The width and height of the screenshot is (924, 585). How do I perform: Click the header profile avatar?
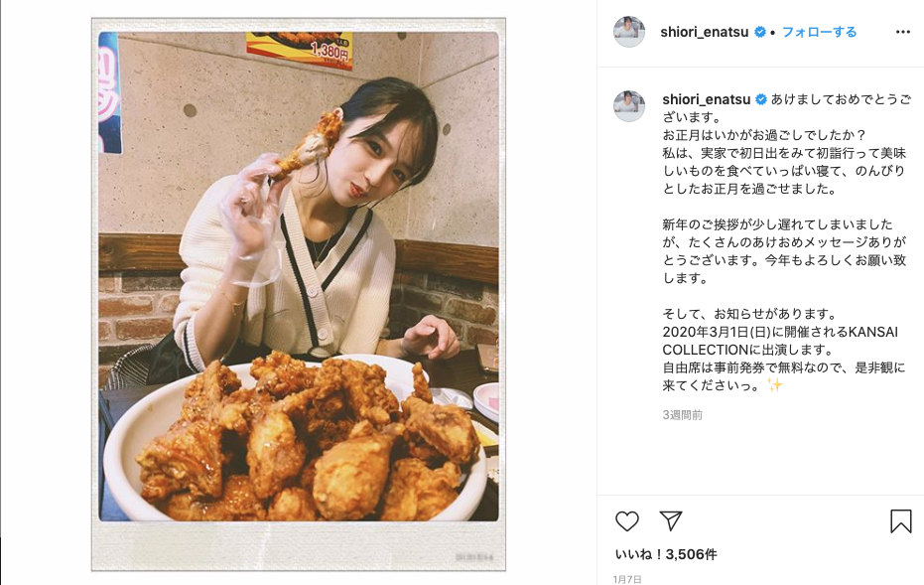629,32
